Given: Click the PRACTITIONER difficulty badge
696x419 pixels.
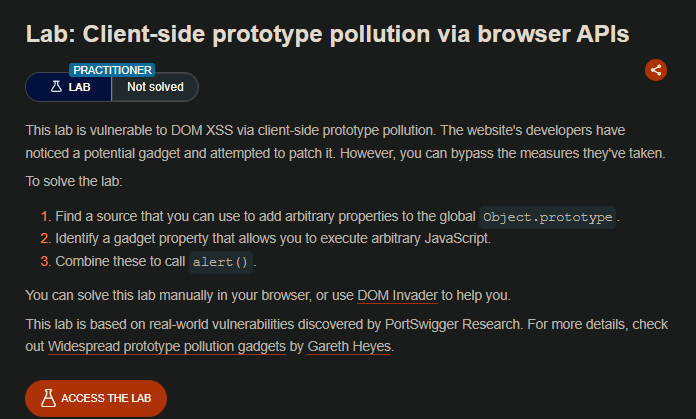Looking at the screenshot, I should coord(111,69).
